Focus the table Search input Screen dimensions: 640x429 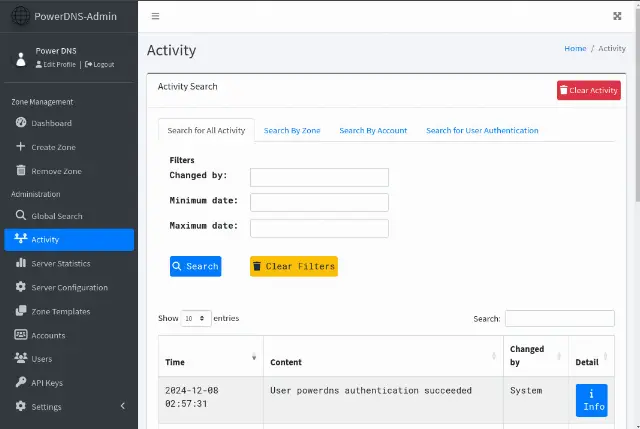point(560,318)
